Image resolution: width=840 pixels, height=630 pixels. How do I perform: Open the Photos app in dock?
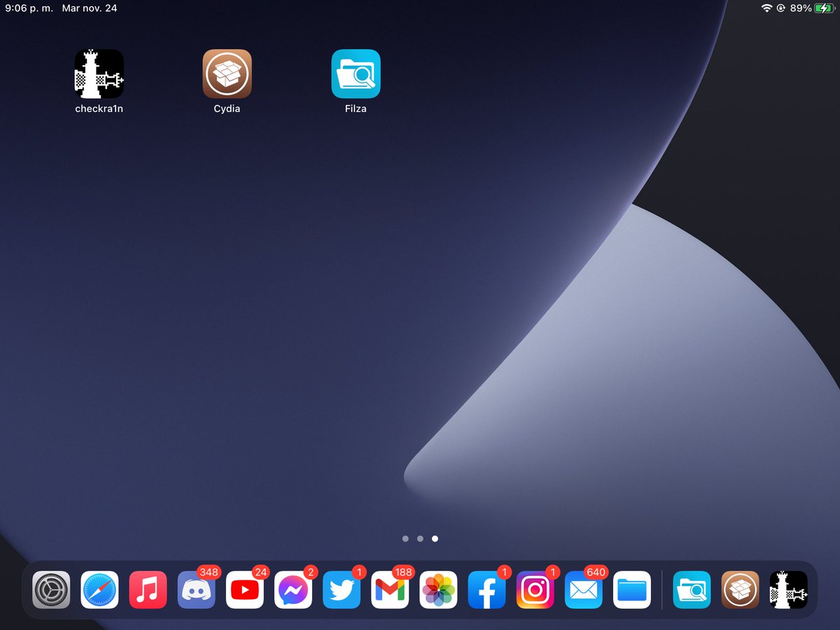coord(438,590)
